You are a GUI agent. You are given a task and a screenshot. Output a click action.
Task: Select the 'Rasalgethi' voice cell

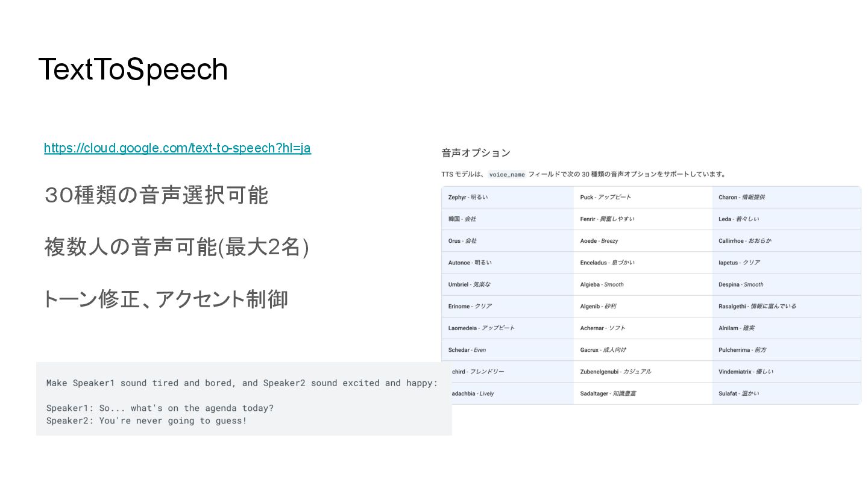pyautogui.click(x=787, y=306)
